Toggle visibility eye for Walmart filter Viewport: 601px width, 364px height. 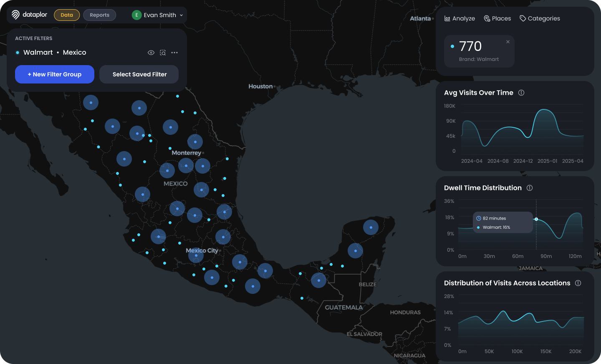pos(151,53)
